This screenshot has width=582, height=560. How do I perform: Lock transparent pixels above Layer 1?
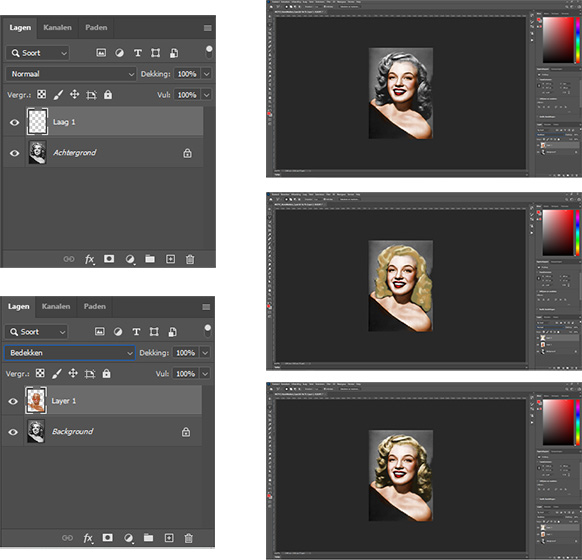tap(40, 373)
